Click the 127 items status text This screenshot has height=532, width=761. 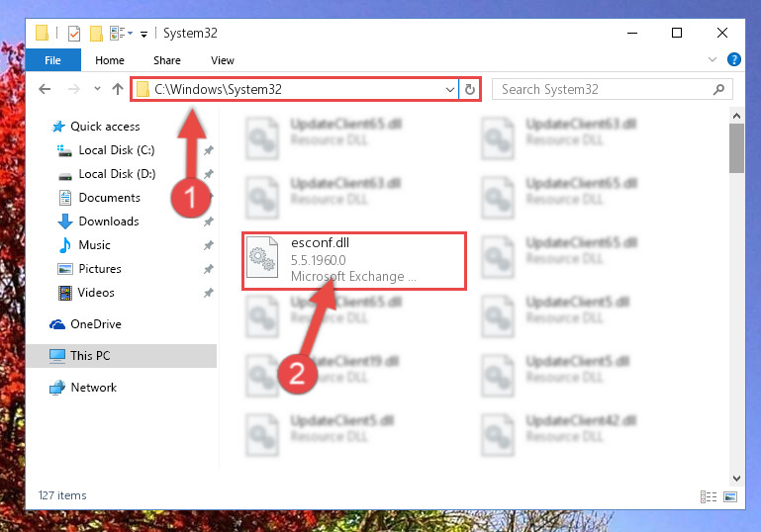62,495
